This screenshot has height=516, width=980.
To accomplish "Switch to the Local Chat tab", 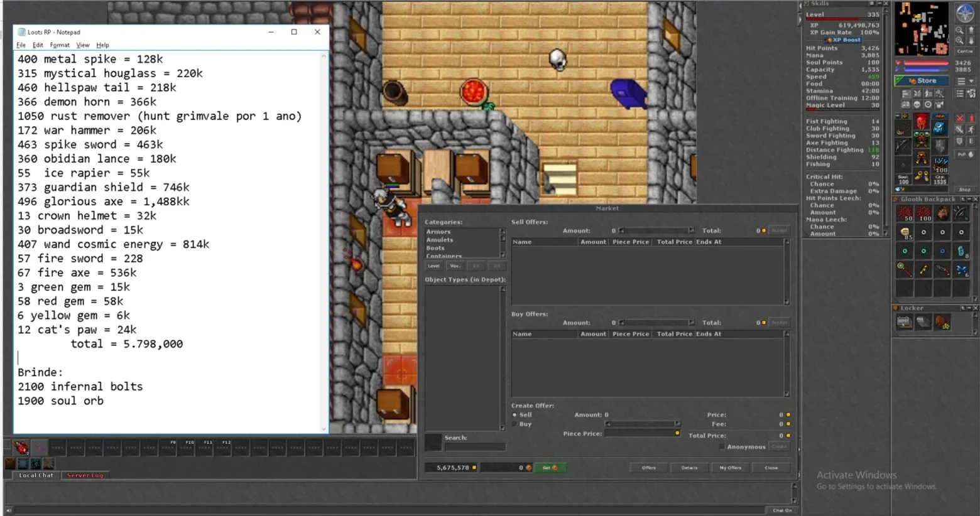I will [x=36, y=475].
